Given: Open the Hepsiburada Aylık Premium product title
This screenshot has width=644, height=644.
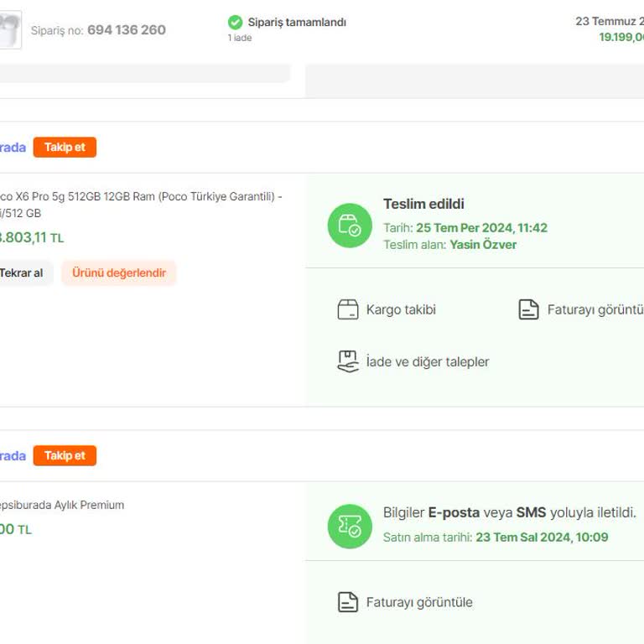Looking at the screenshot, I should point(61,505).
